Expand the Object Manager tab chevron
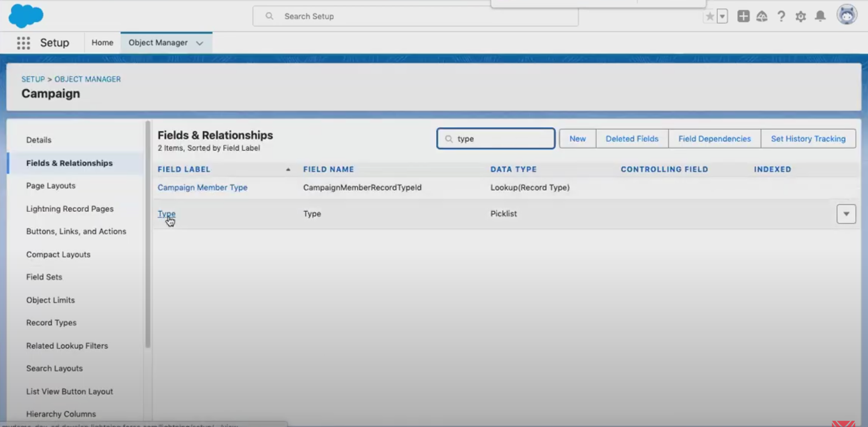The image size is (868, 427). coord(199,43)
